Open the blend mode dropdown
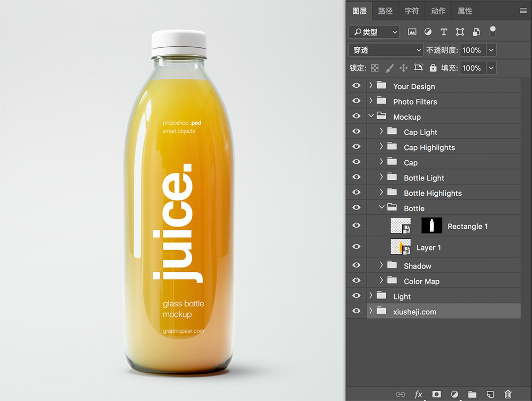Viewport: 532px width, 401px height. tap(386, 50)
